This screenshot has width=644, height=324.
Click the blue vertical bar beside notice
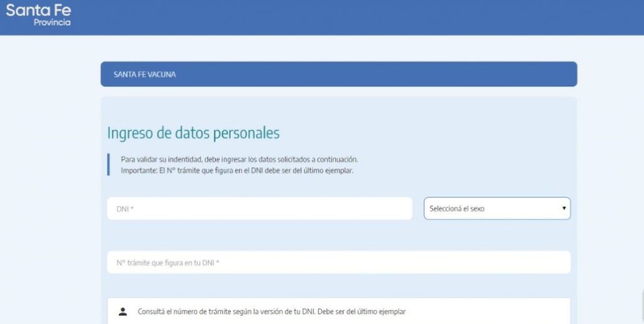(108, 164)
